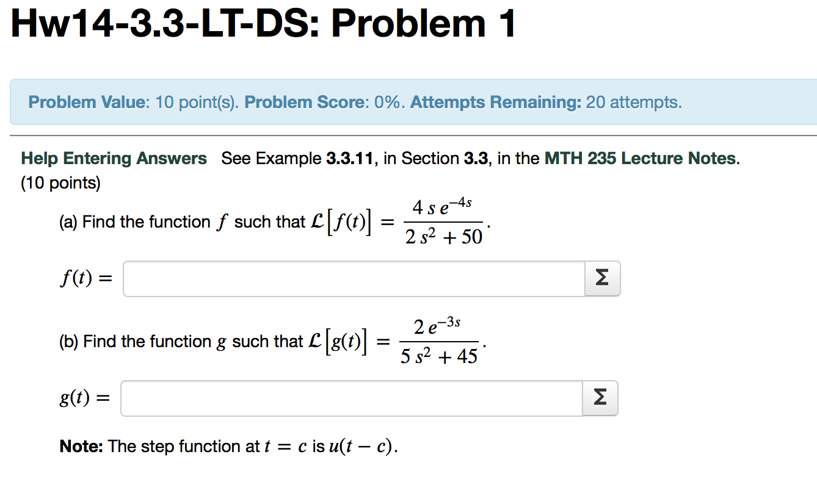Select the Problem Value information banner
This screenshot has height=504, width=817.
[x=85, y=102]
